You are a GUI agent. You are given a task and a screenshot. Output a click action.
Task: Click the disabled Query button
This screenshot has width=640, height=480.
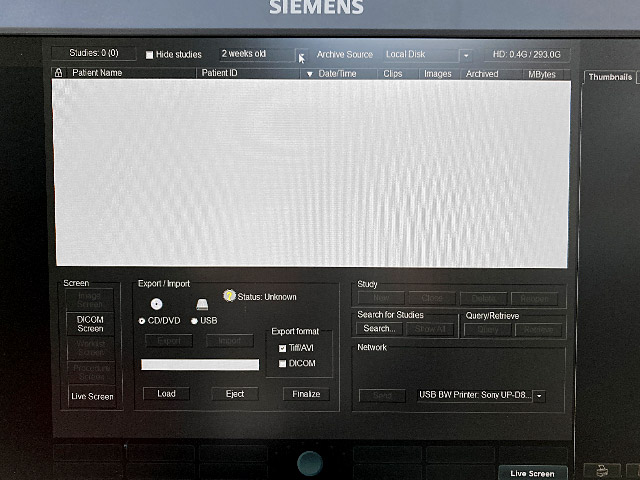tap(488, 330)
